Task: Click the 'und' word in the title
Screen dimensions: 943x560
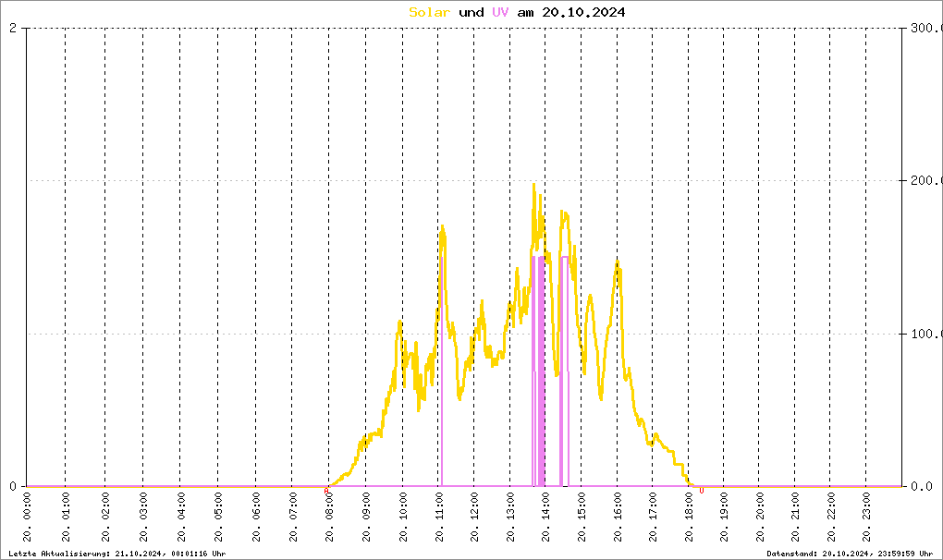Action: 471,13
